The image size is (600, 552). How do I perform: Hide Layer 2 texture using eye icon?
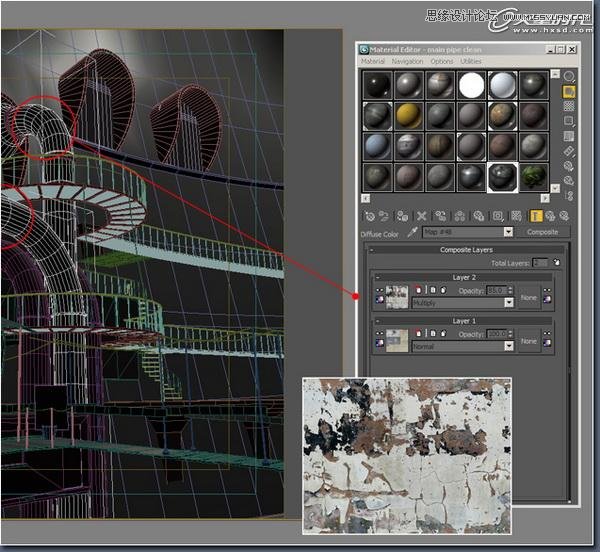pos(379,290)
